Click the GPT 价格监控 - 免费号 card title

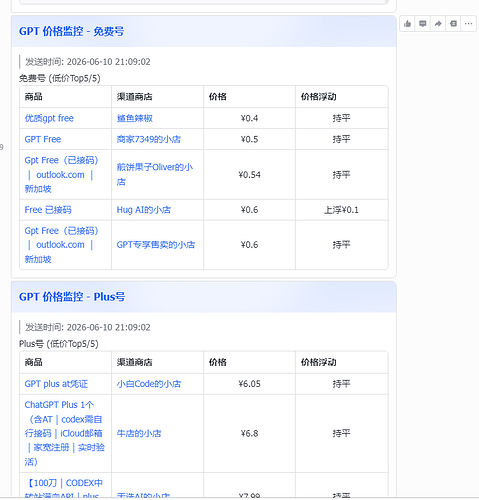[71, 31]
